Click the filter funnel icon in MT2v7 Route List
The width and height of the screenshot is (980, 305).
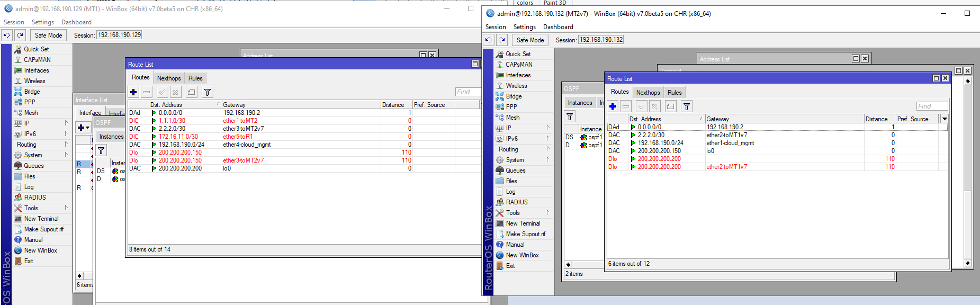click(686, 106)
